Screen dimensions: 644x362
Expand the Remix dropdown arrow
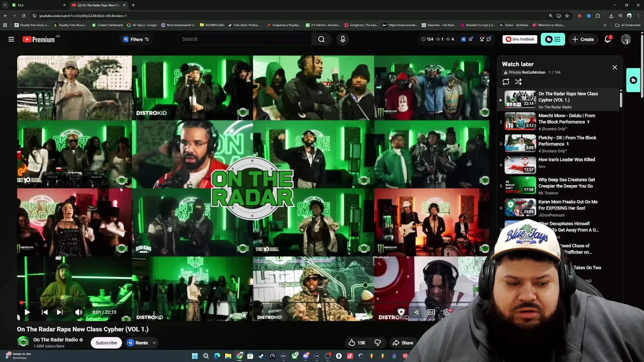(x=154, y=343)
